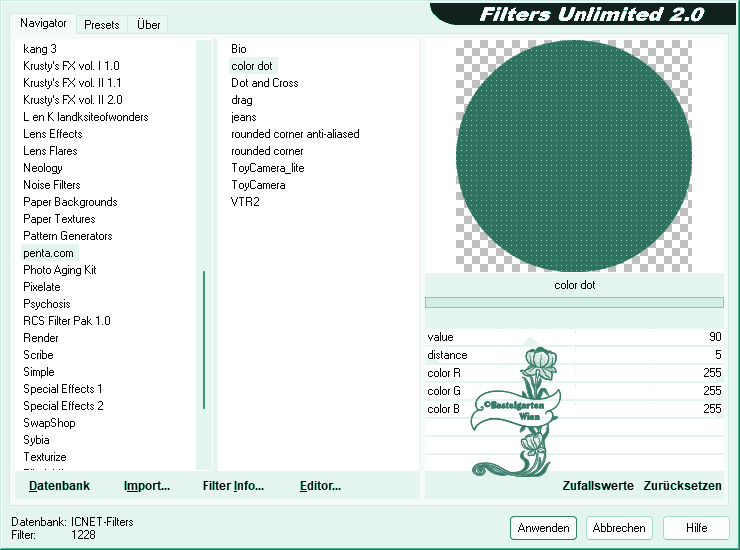740x550 pixels.
Task: Select 'RCS Filter Pak 1.0' category
Action: coord(67,321)
